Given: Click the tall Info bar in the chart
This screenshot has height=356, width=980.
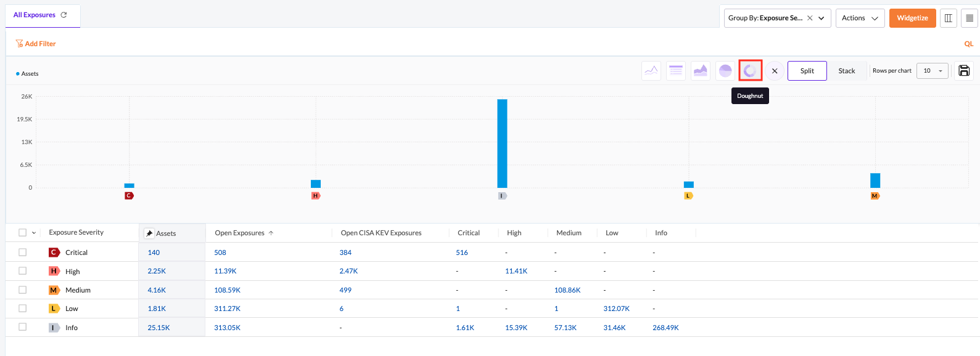Looking at the screenshot, I should [503, 144].
